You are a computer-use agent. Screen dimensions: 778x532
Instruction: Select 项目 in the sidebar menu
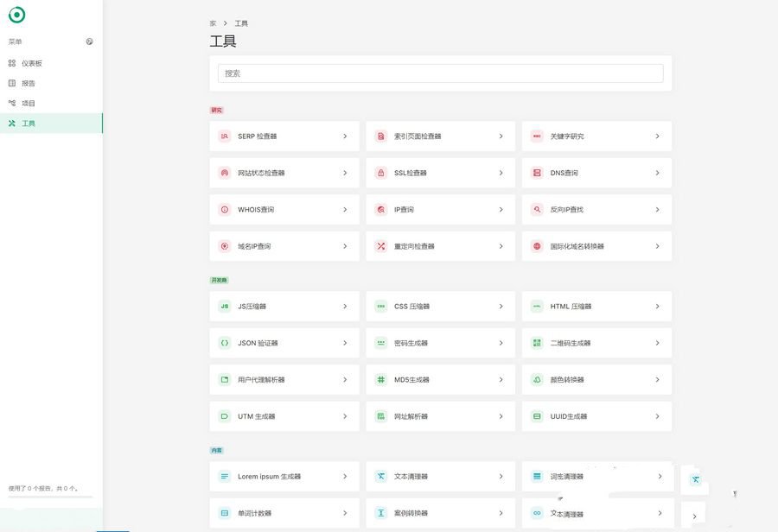[29, 104]
